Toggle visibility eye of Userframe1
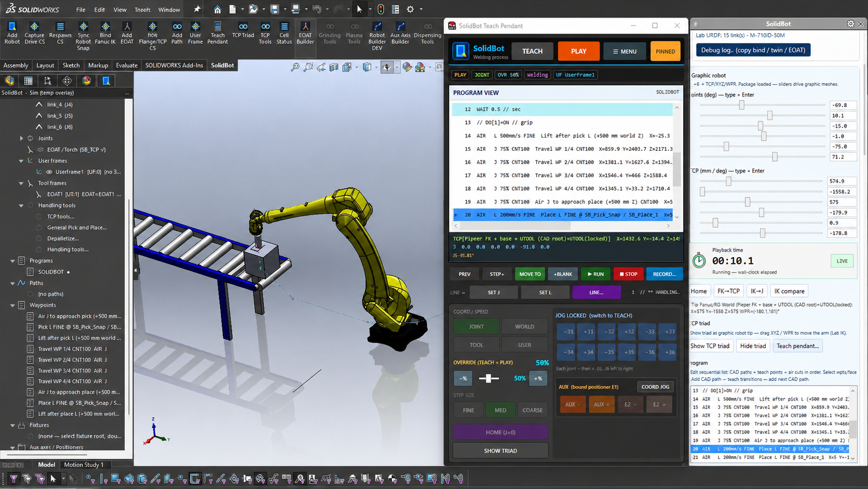This screenshot has height=489, width=868. coord(49,172)
